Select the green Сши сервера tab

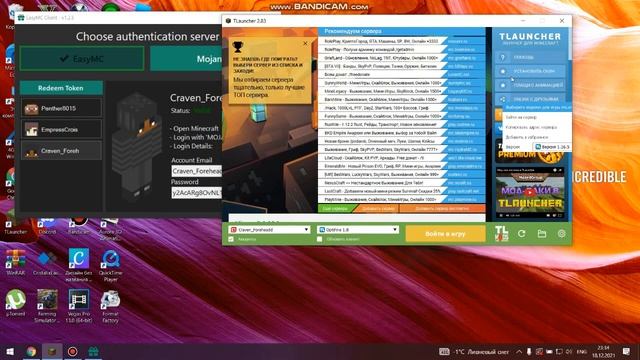(x=336, y=209)
